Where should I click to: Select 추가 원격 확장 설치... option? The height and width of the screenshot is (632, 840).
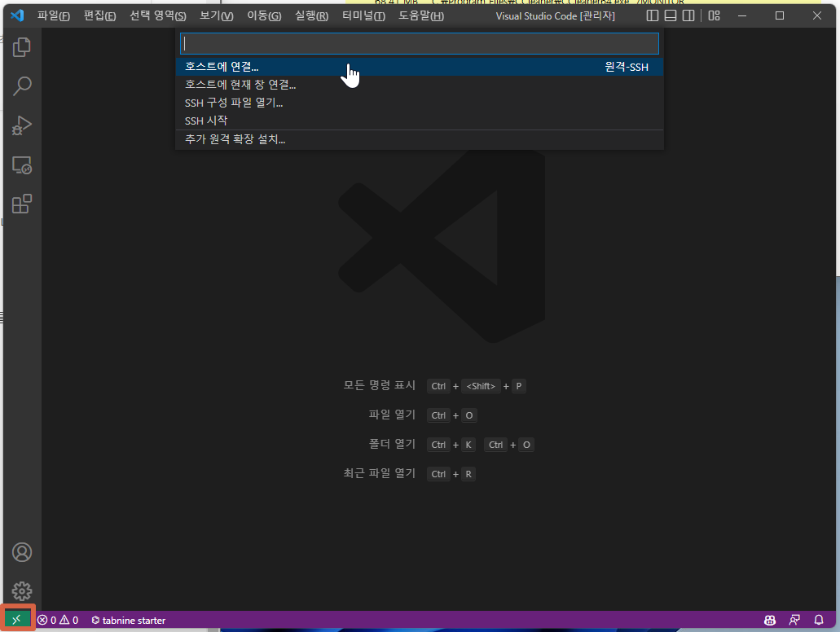pos(420,139)
